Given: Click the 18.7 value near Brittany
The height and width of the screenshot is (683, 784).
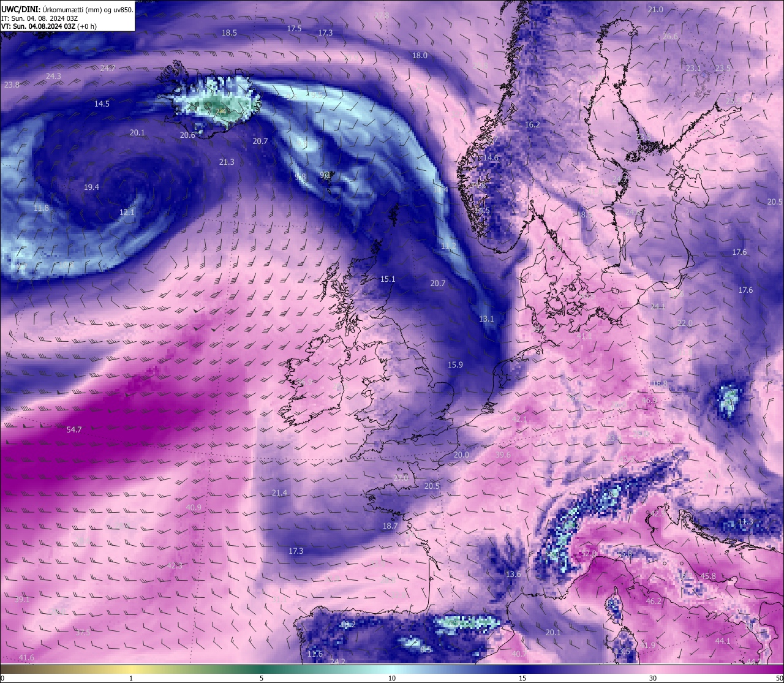Looking at the screenshot, I should [x=390, y=526].
